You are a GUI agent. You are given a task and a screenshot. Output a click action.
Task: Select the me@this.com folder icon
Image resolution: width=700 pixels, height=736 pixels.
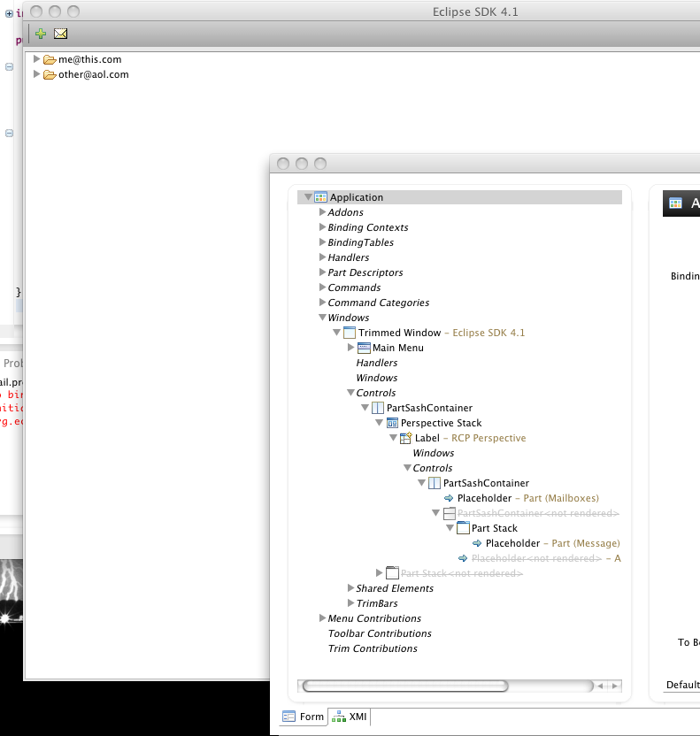(50, 59)
